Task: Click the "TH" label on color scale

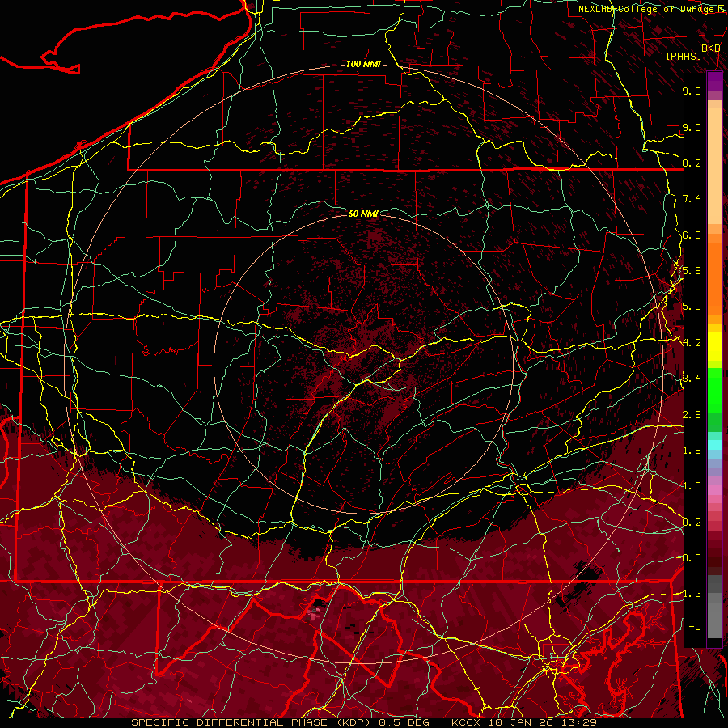Action: point(695,629)
